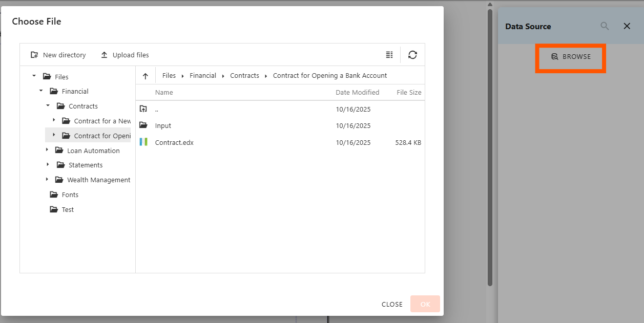Click the New directory button
The width and height of the screenshot is (644, 323).
(58, 55)
